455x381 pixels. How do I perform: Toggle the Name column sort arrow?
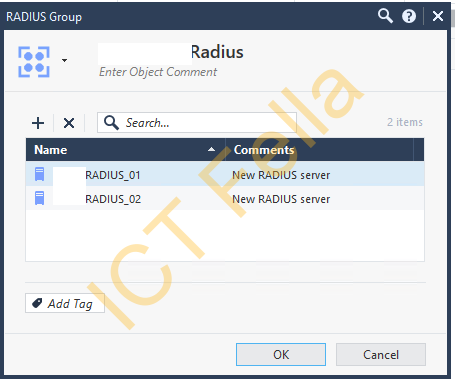(211, 149)
